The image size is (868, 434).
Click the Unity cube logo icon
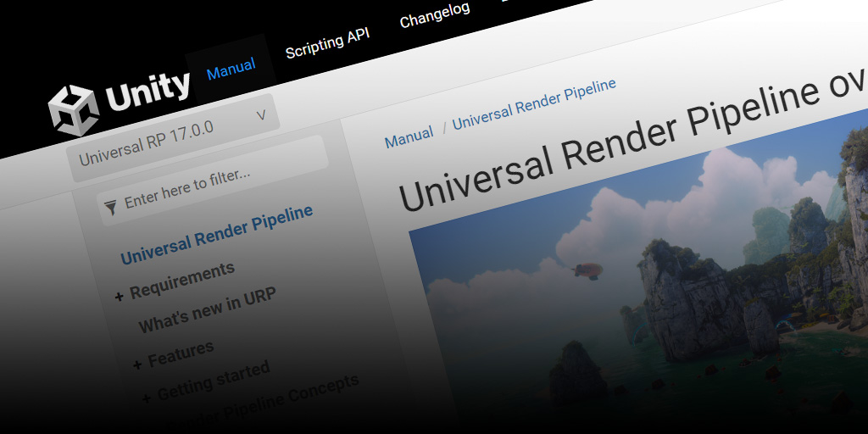pos(73,108)
